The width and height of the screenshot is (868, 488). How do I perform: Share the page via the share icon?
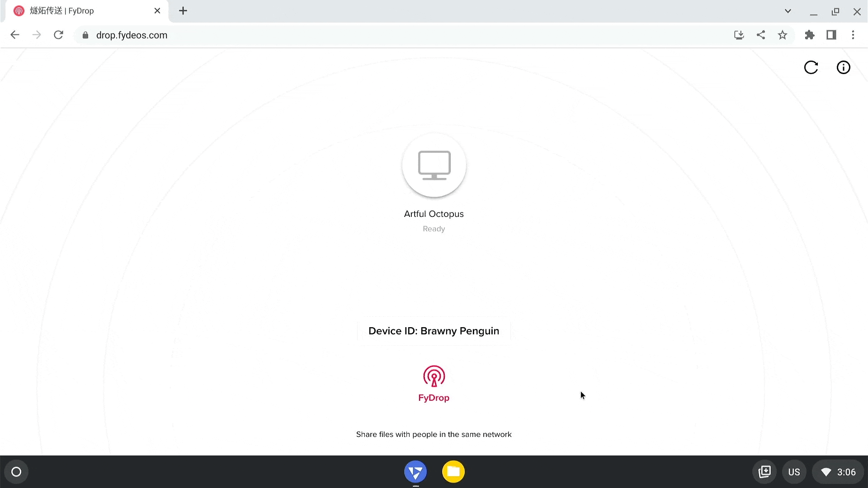[x=760, y=35]
